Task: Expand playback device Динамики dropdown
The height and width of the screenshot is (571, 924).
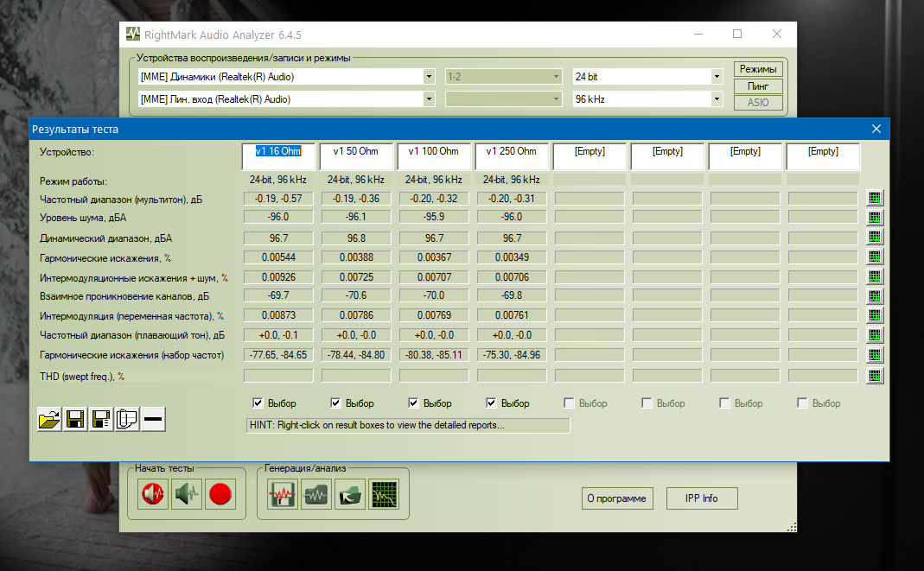Action: point(429,77)
